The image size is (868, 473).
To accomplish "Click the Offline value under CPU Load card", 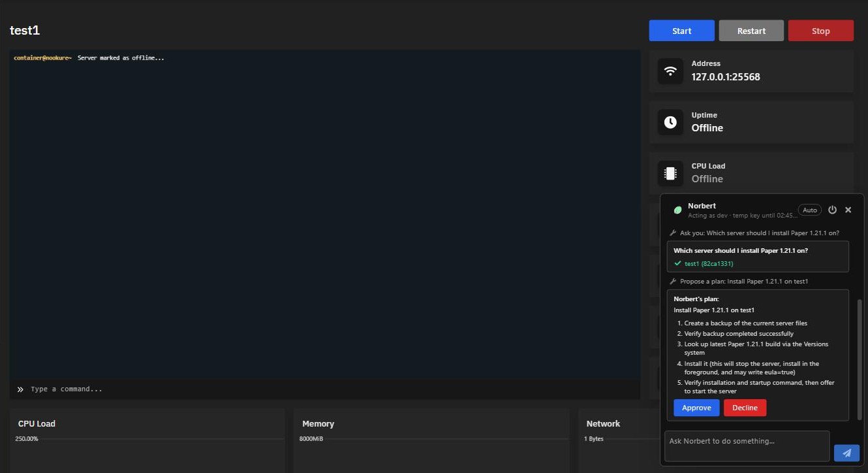I will point(707,179).
